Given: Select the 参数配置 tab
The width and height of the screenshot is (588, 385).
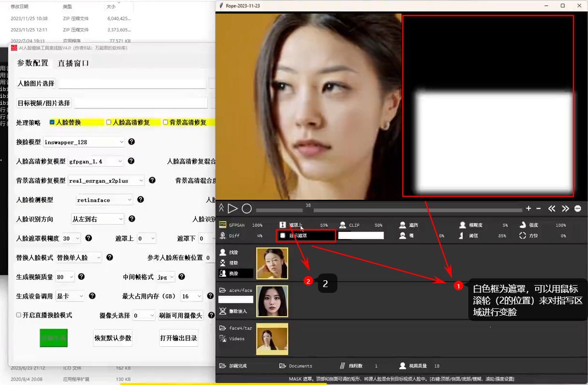Looking at the screenshot, I should tap(32, 62).
